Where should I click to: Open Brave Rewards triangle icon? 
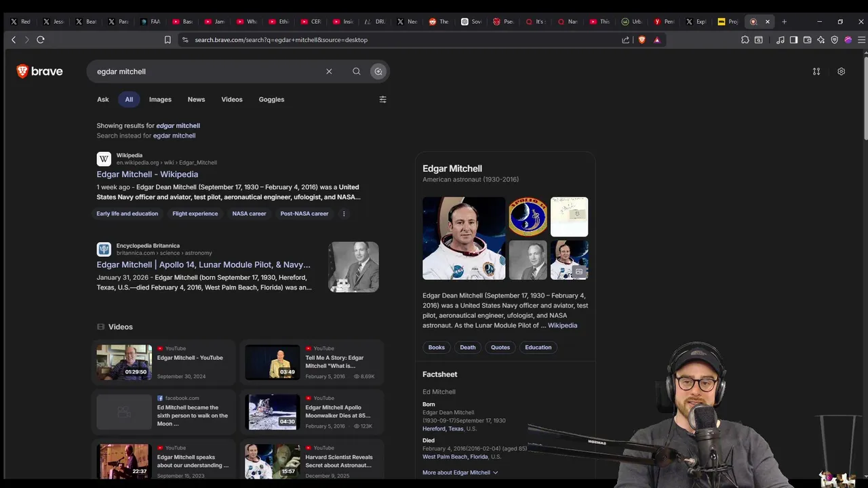coord(657,40)
